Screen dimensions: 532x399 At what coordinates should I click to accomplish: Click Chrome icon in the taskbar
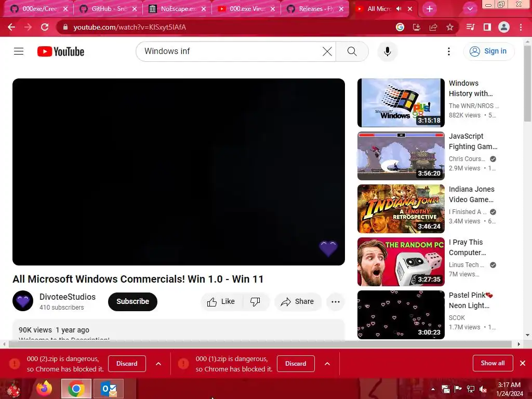[x=76, y=389]
